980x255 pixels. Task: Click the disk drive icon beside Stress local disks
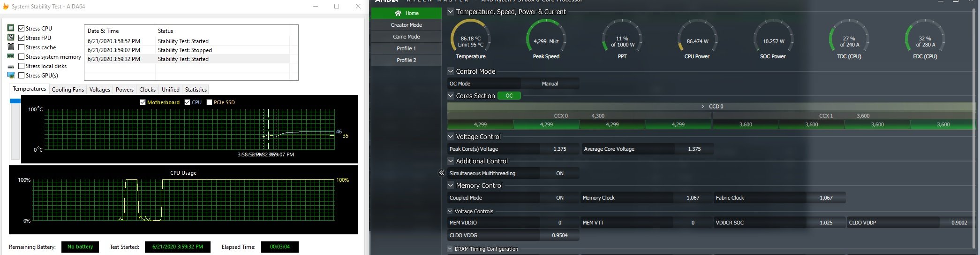(x=11, y=66)
